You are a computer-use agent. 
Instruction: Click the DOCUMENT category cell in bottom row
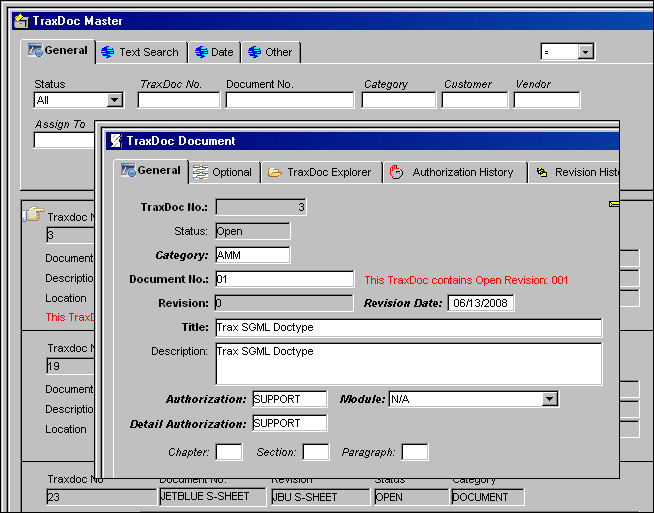pos(488,497)
